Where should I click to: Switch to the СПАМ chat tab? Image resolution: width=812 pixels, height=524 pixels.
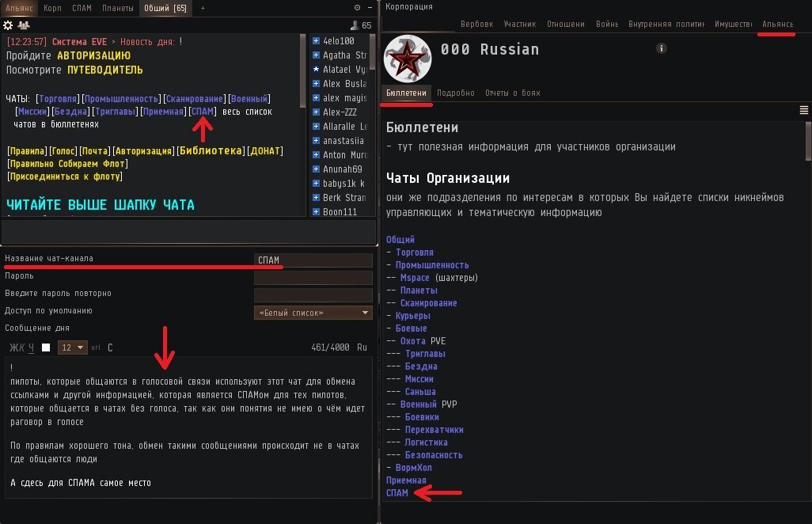click(x=82, y=8)
